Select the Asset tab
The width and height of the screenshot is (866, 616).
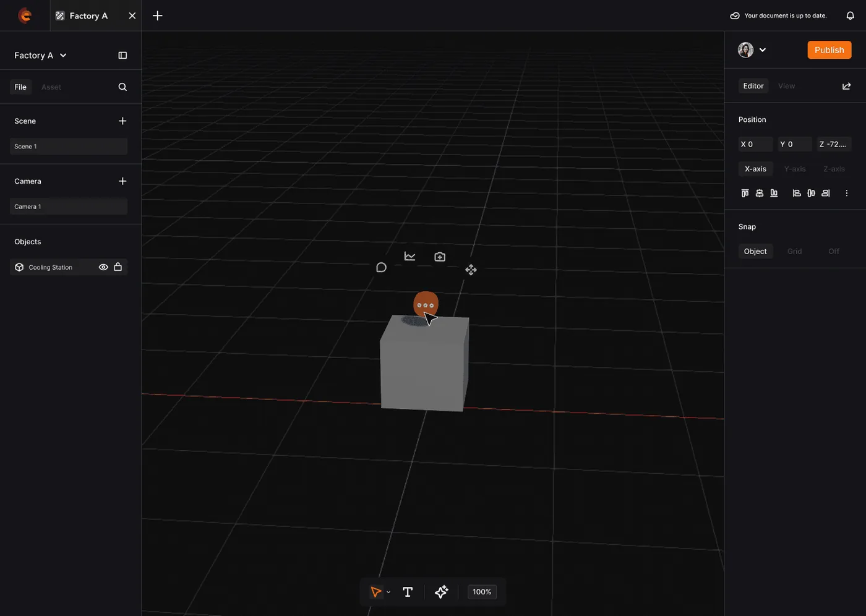point(51,87)
